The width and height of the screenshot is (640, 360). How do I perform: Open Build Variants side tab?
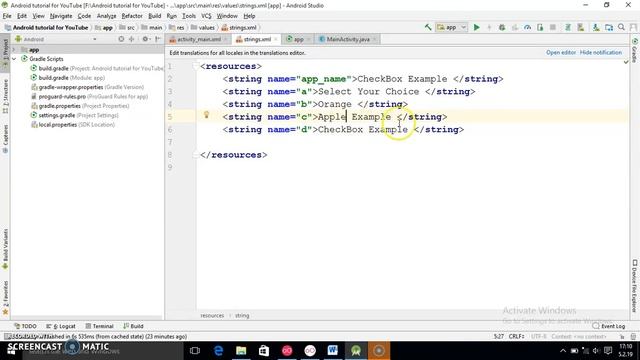click(x=5, y=249)
